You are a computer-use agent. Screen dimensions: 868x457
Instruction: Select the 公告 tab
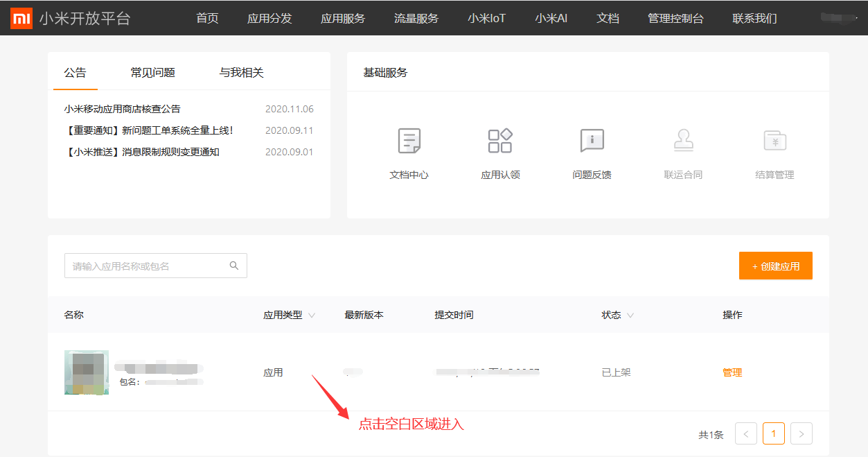pyautogui.click(x=76, y=72)
